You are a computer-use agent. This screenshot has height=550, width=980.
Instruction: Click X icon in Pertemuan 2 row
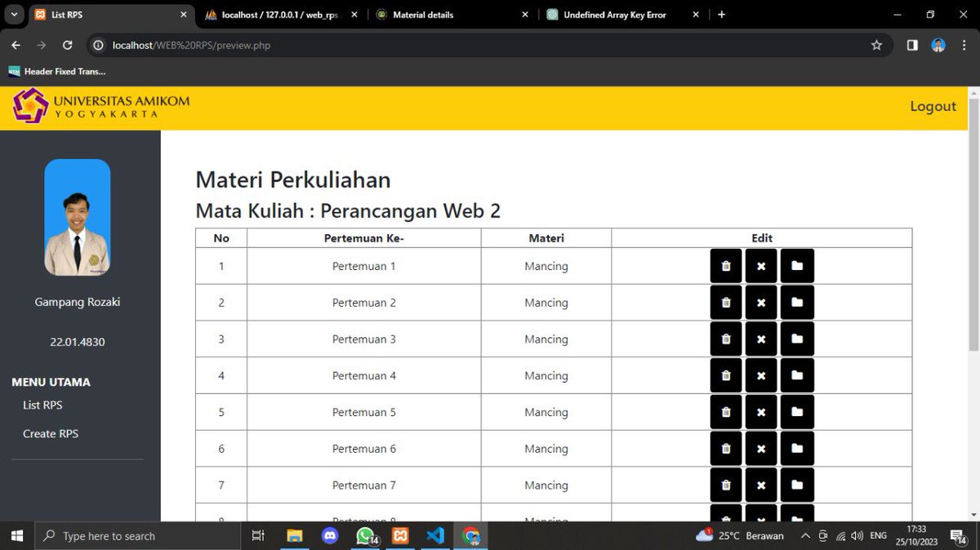coord(761,303)
